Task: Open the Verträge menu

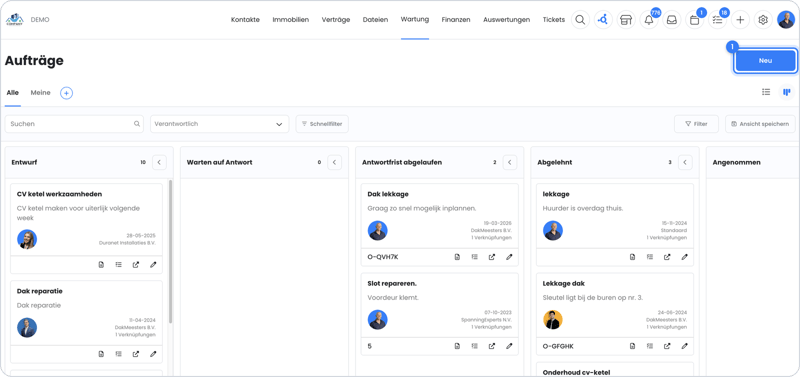Action: 336,20
